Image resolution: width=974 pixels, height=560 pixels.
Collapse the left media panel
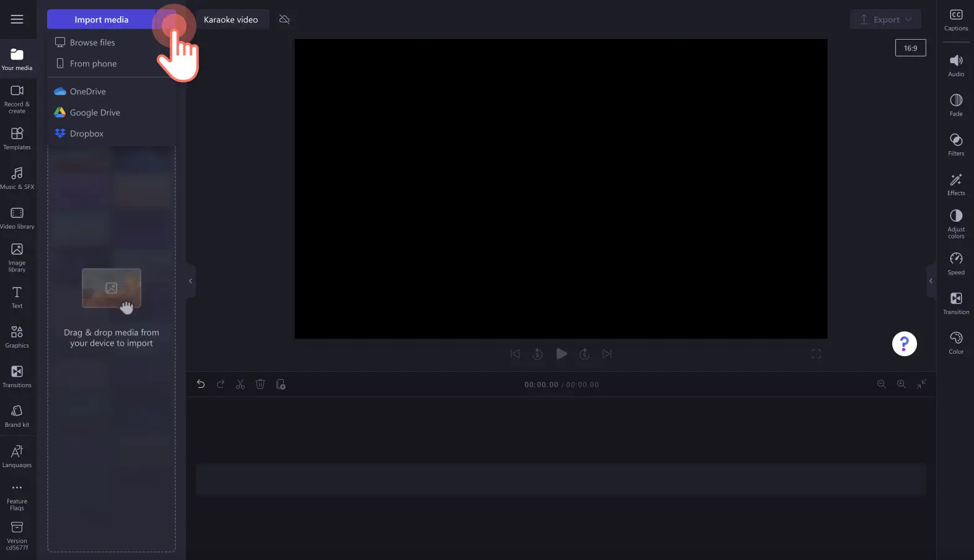(x=190, y=281)
